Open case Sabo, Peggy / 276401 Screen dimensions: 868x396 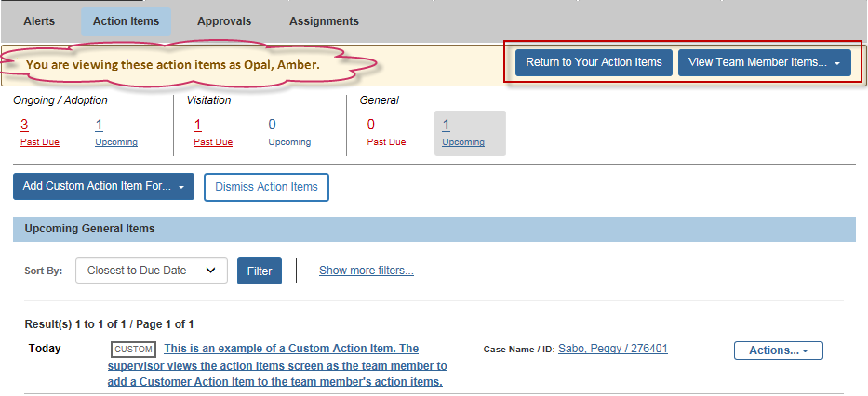(613, 349)
